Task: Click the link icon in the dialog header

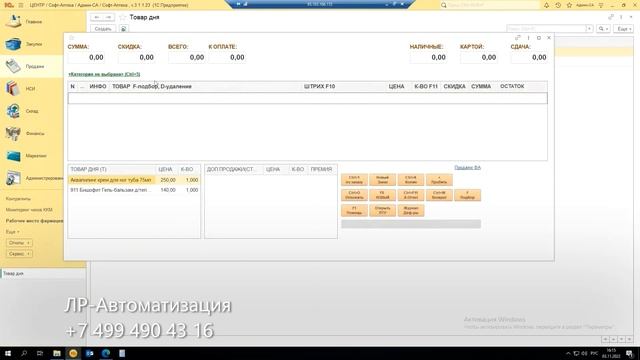Action: [x=518, y=38]
